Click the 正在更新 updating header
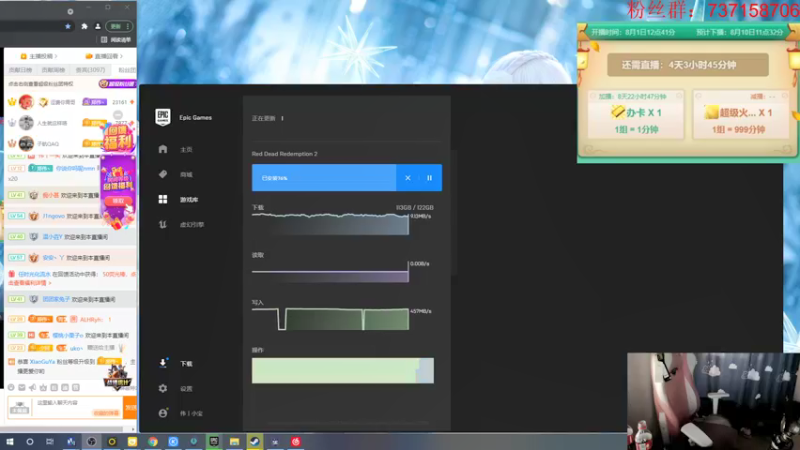 click(263, 118)
